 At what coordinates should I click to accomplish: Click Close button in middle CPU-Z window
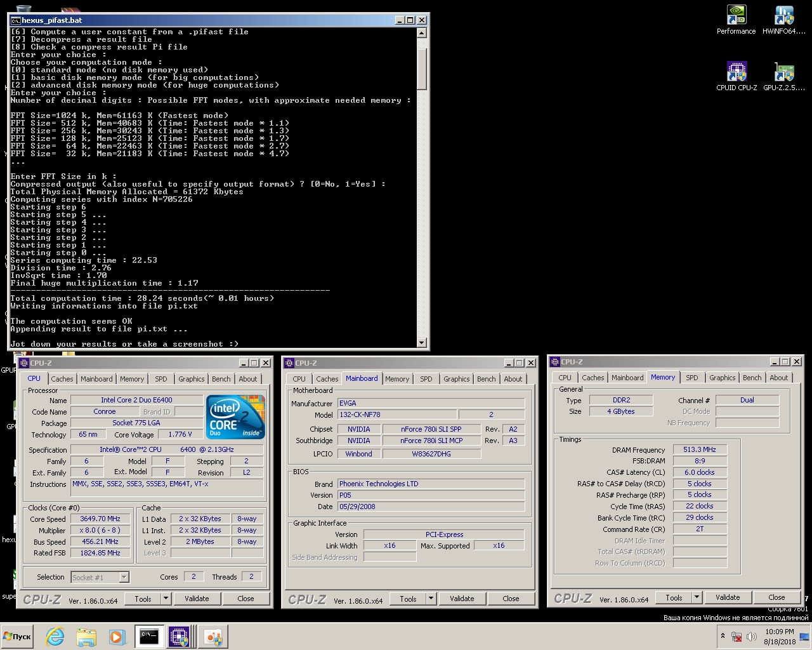[511, 599]
